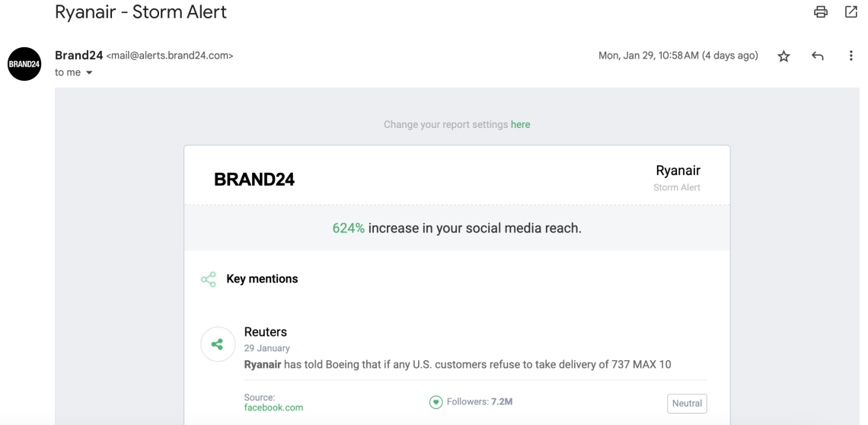Reply using the arrow icon
This screenshot has height=425, width=868.
[817, 56]
